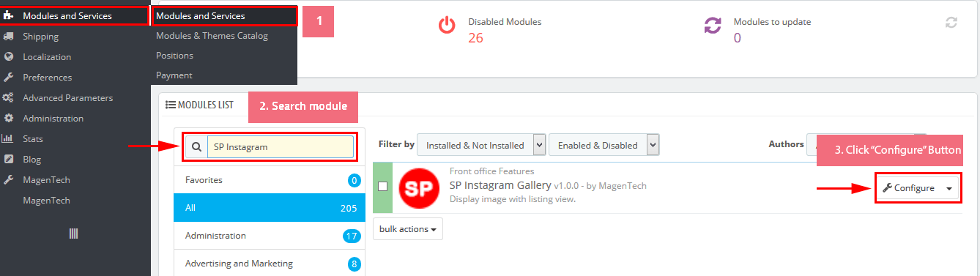Click the Shipping truck icon in sidebar
Viewport: 980px width, 276px height.
click(8, 37)
